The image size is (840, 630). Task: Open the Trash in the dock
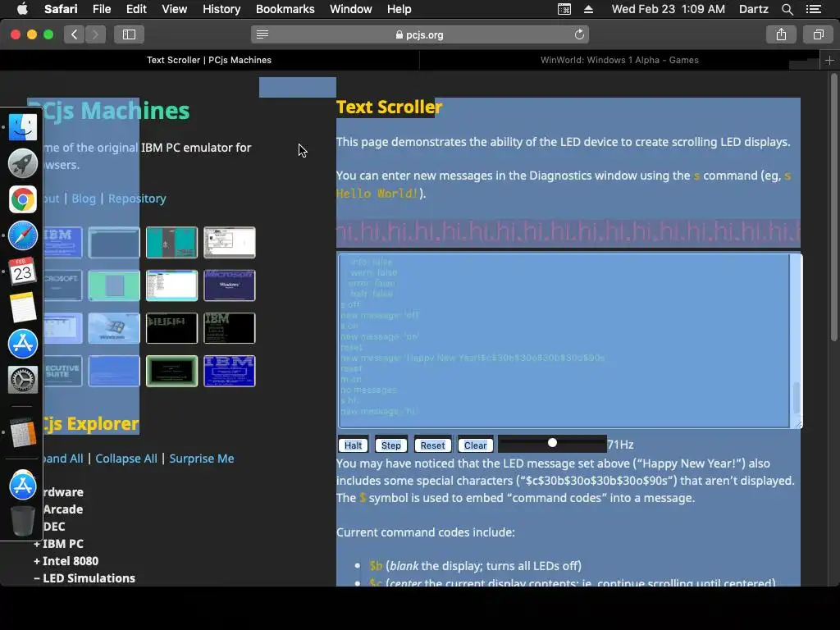(22, 521)
